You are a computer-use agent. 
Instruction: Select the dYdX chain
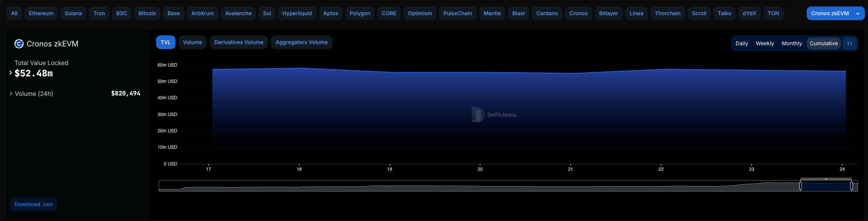click(x=749, y=13)
